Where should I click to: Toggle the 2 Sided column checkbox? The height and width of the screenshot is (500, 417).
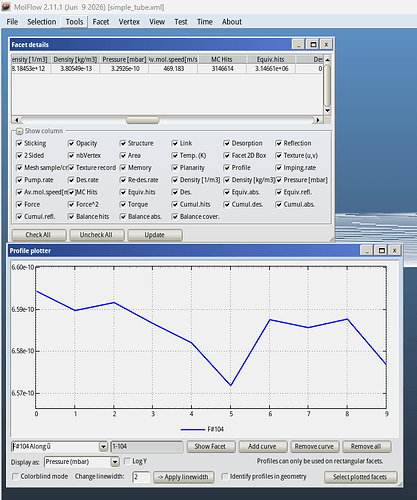coord(19,156)
